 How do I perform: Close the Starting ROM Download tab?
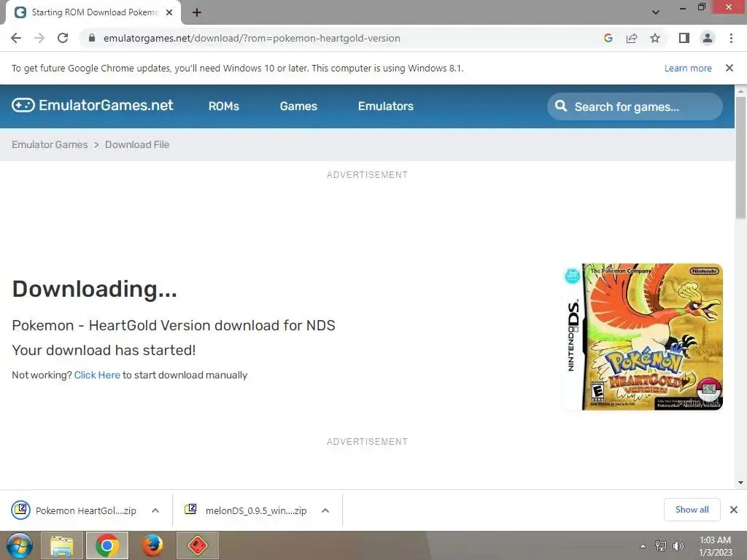(x=169, y=12)
